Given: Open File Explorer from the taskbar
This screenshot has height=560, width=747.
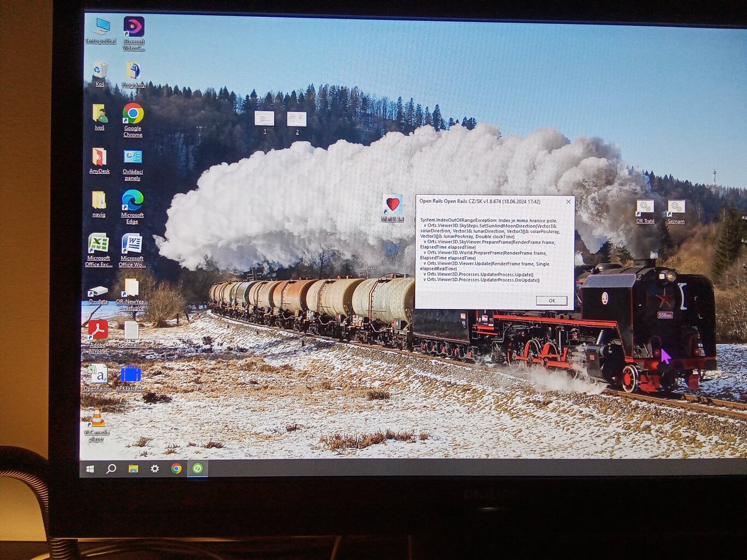Looking at the screenshot, I should click(133, 469).
